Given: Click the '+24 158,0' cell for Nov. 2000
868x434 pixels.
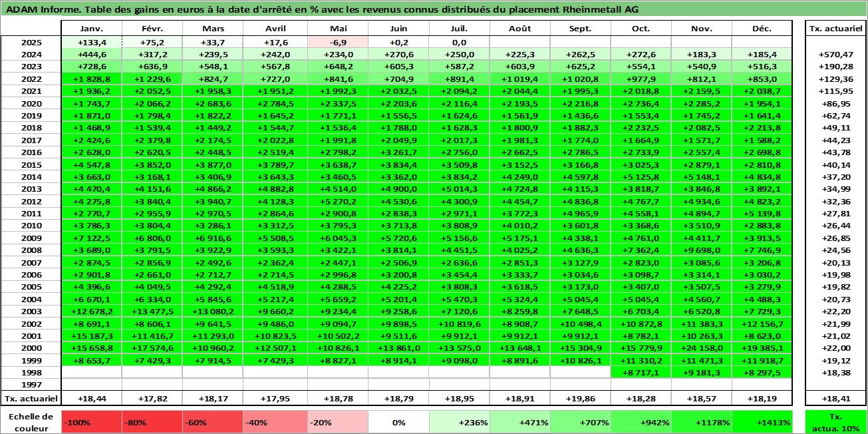Looking at the screenshot, I should coord(701,348).
